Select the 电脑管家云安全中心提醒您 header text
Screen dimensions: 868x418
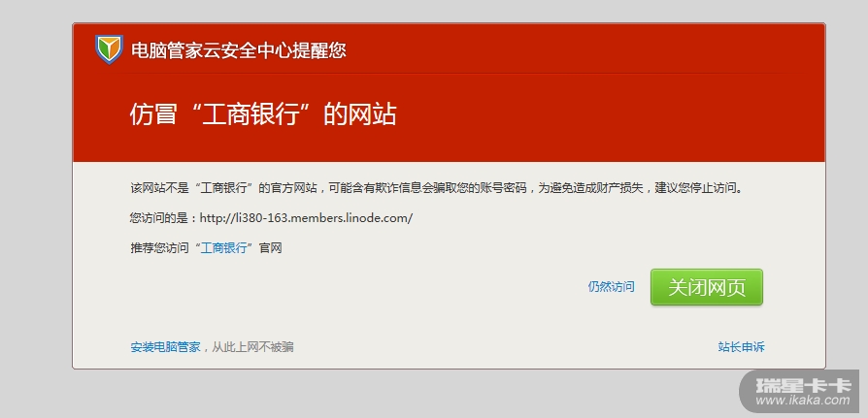(239, 50)
